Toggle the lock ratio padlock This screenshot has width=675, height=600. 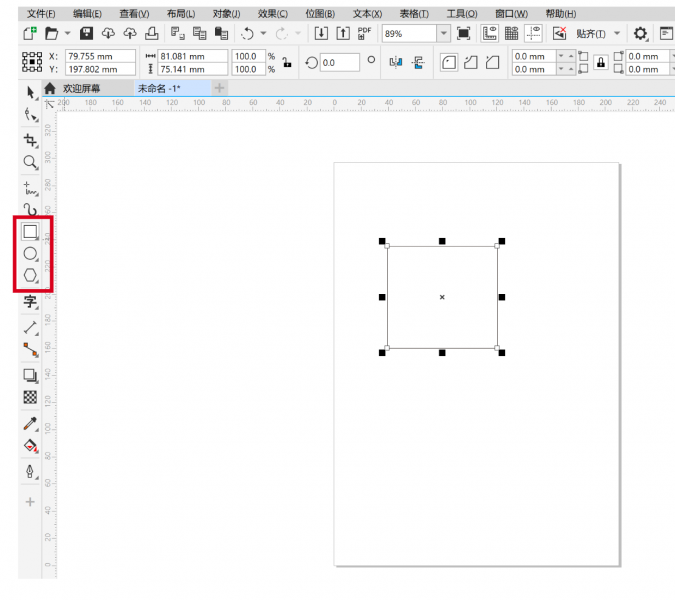(288, 62)
